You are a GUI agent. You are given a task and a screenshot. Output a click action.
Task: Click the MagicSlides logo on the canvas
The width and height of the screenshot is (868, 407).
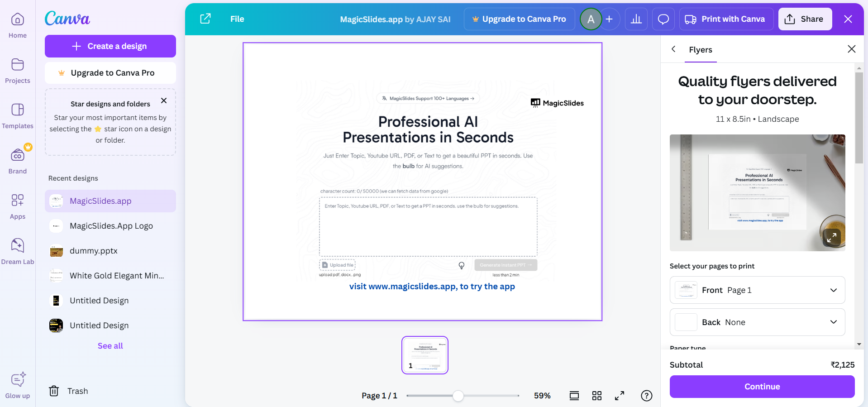coord(557,103)
